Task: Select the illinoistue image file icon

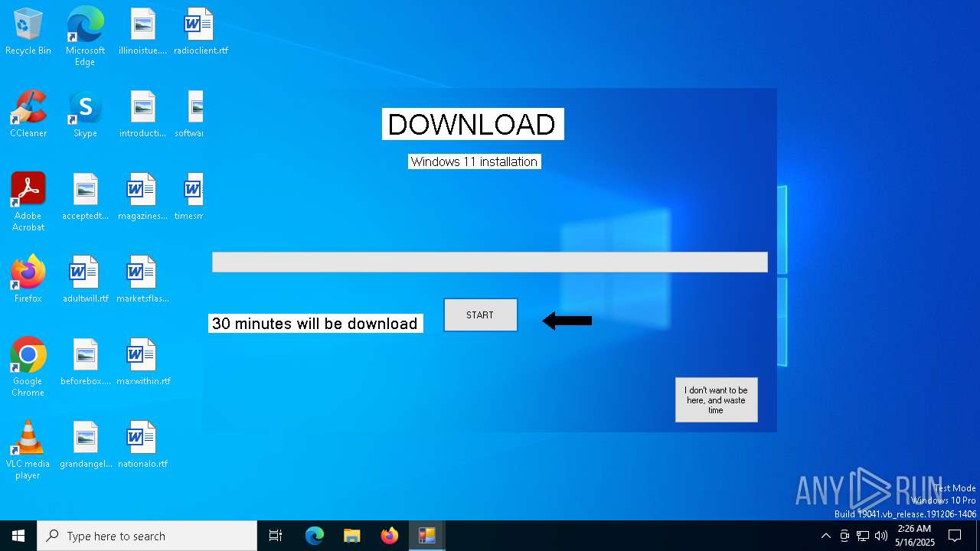Action: (x=142, y=32)
